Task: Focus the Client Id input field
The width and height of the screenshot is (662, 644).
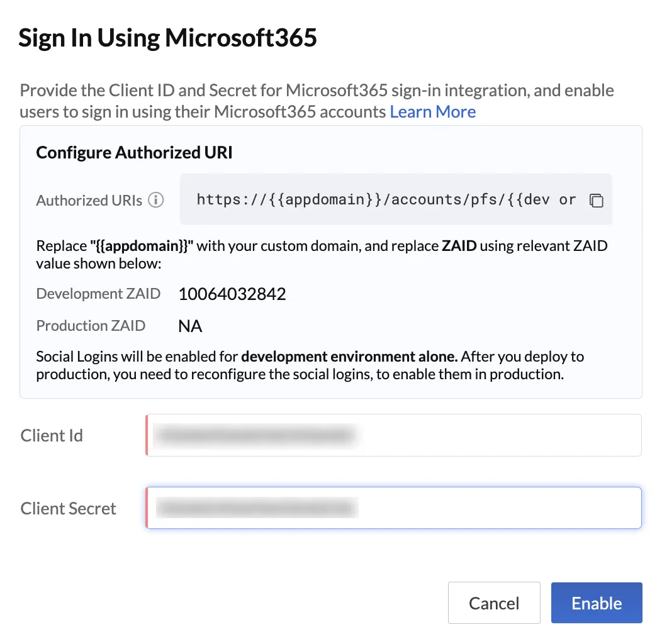Action: point(393,435)
